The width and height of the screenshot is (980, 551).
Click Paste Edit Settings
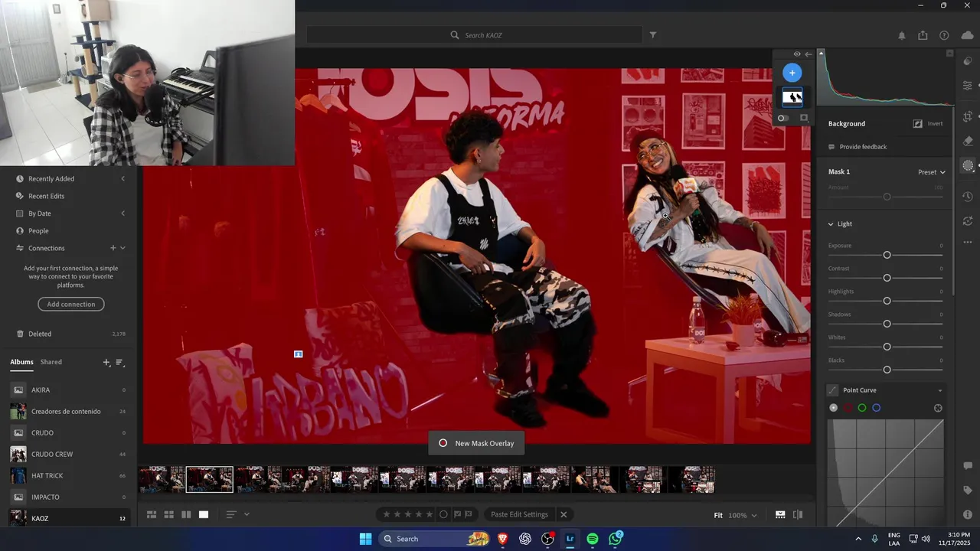click(x=519, y=514)
